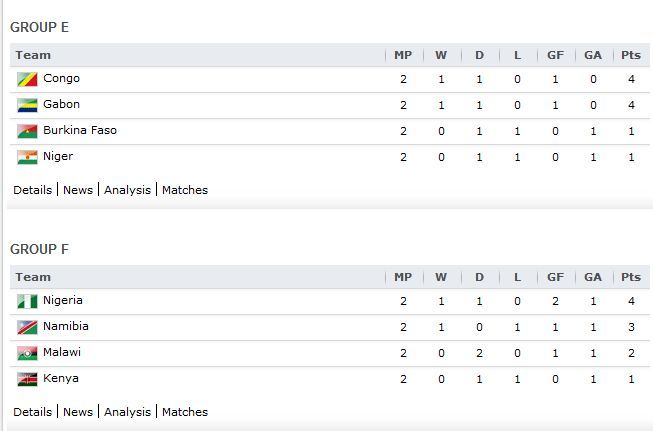The height and width of the screenshot is (431, 653).
Task: Click the Niger flag icon
Action: coord(27,157)
